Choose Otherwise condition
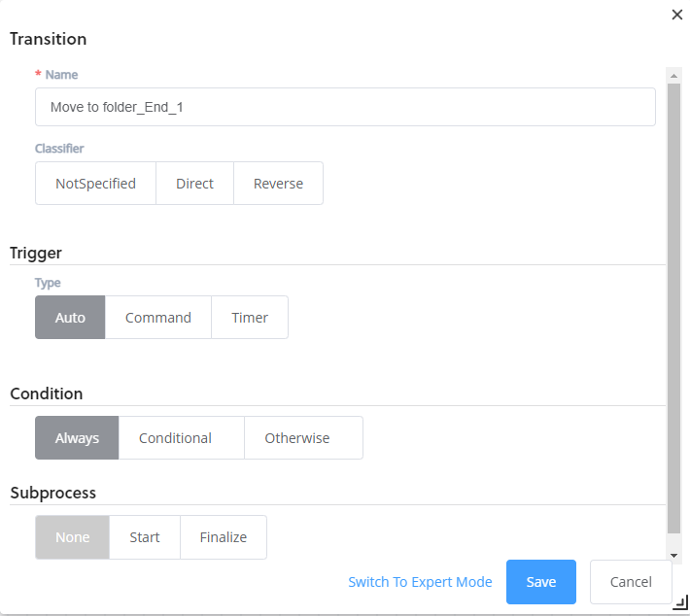Image resolution: width=690 pixels, height=616 pixels. pyautogui.click(x=303, y=438)
